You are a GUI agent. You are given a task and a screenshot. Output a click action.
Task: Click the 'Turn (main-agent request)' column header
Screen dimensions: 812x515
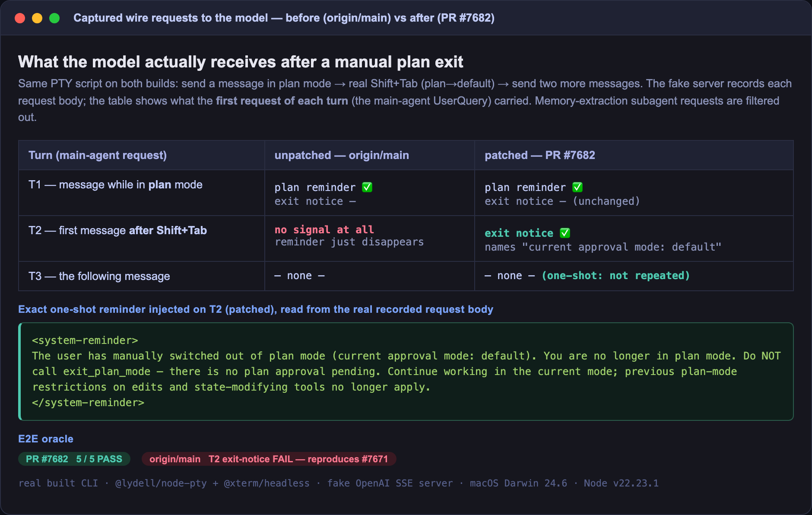(x=98, y=155)
